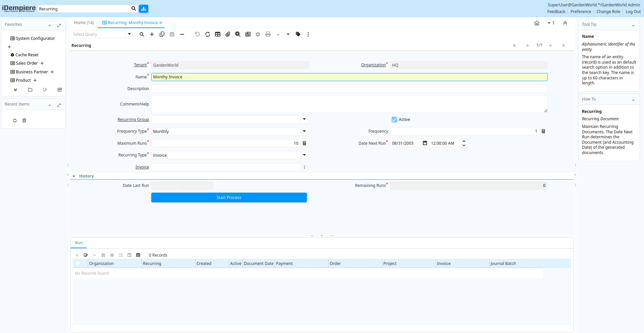644x333 pixels.
Task: Click the New Record plus icon in toolbar
Action: pos(152,34)
